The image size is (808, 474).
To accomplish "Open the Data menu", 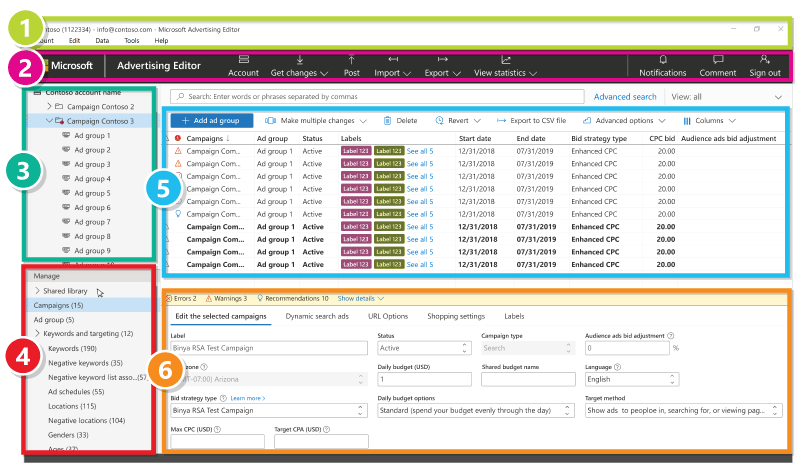I will (102, 40).
